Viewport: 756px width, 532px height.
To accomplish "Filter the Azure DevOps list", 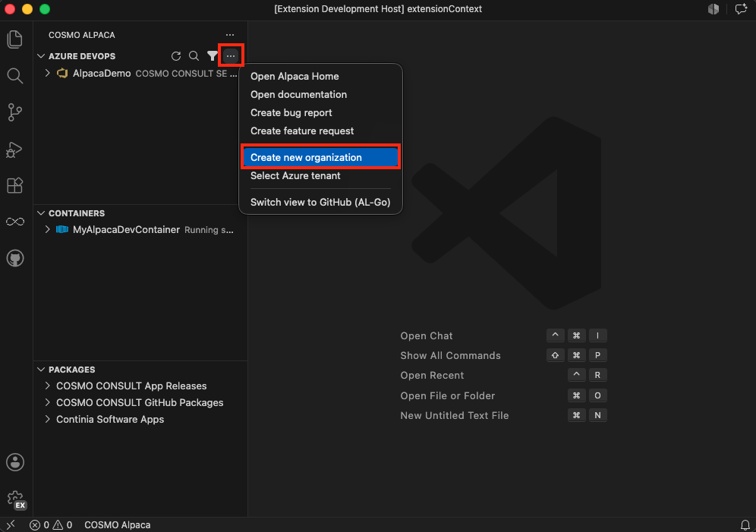I will 212,56.
